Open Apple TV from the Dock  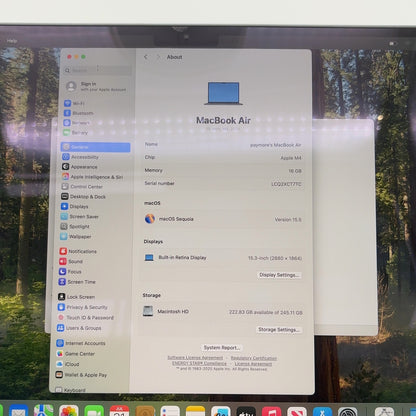pos(246,411)
